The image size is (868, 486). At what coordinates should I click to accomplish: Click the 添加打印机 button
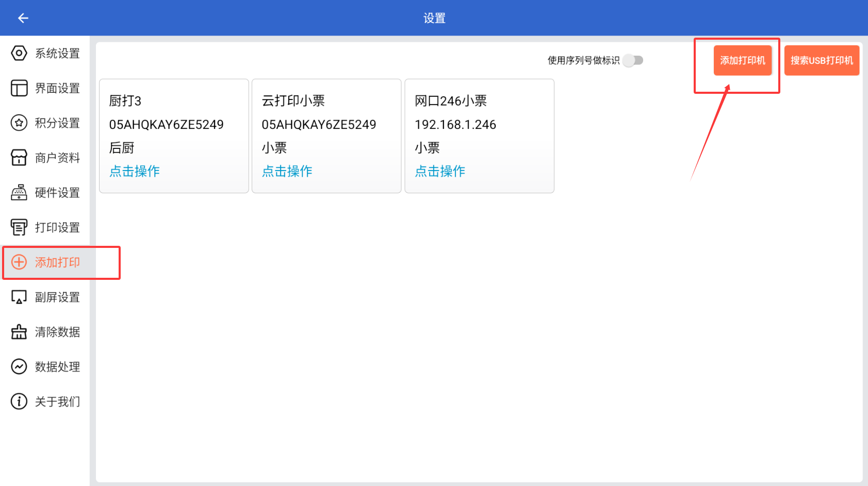743,60
